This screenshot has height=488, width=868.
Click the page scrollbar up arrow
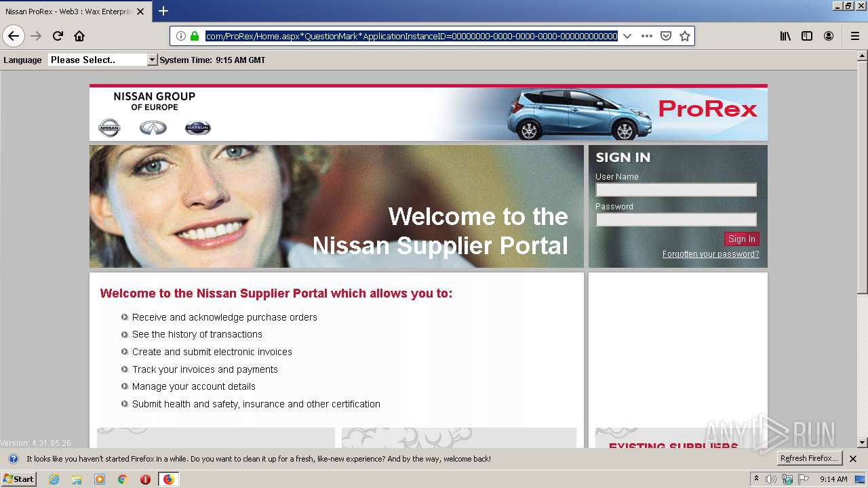coord(862,56)
